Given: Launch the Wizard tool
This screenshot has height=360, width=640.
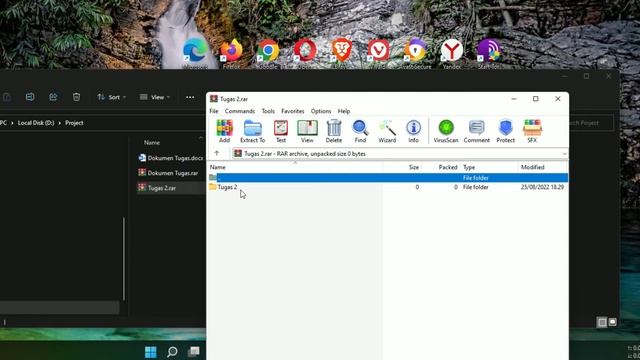Looking at the screenshot, I should click(387, 131).
